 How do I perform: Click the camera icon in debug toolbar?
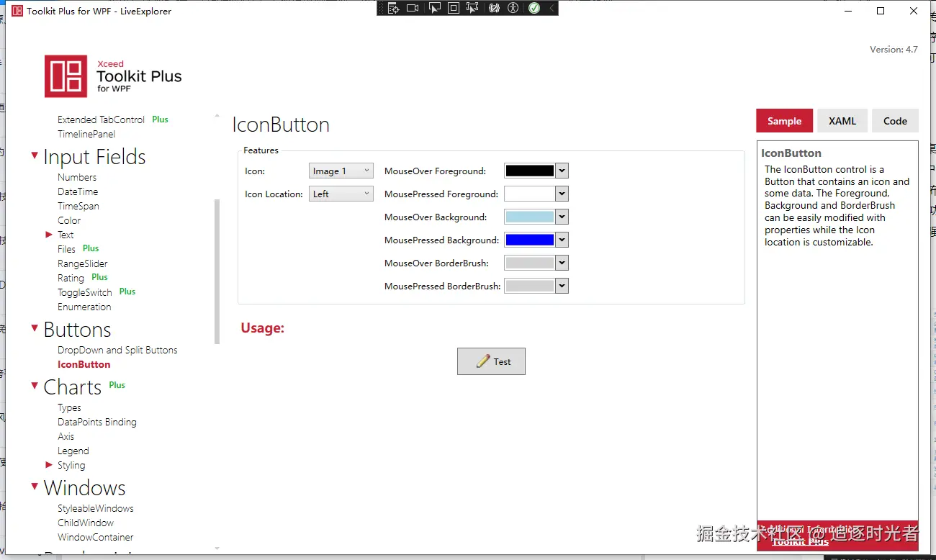click(x=413, y=8)
